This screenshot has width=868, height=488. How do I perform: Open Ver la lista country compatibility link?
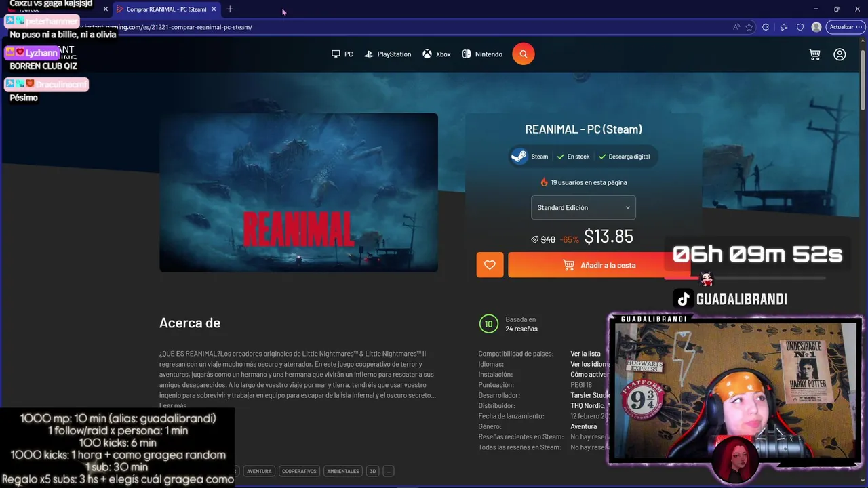(585, 354)
